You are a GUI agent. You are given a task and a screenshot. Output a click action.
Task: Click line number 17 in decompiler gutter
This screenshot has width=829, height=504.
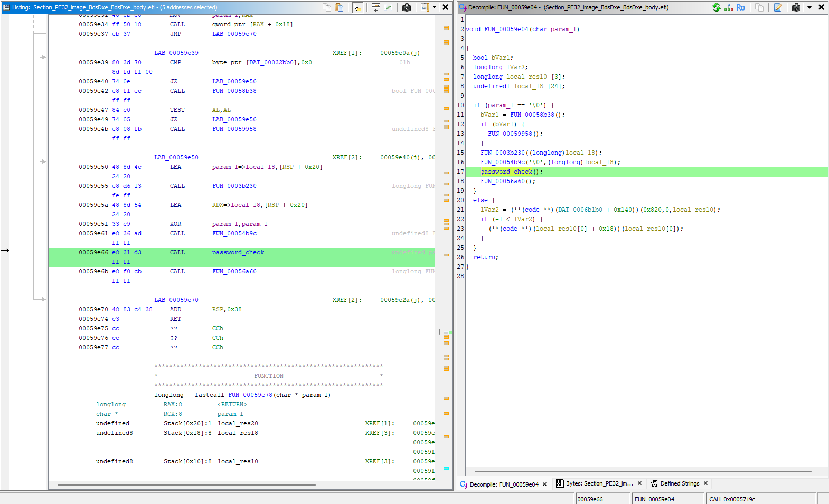coord(460,172)
